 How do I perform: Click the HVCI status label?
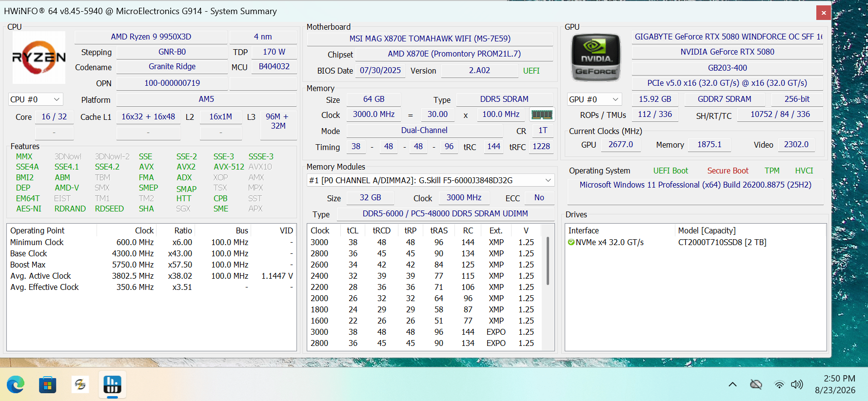point(804,171)
